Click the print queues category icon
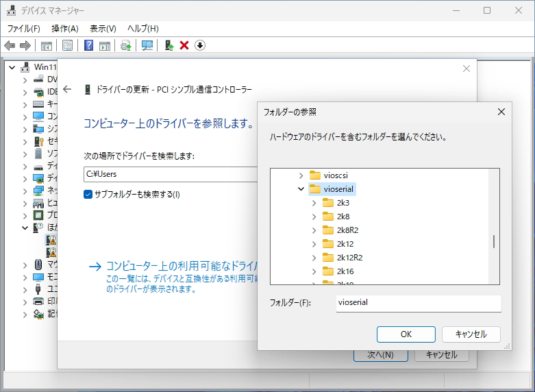 [38, 302]
